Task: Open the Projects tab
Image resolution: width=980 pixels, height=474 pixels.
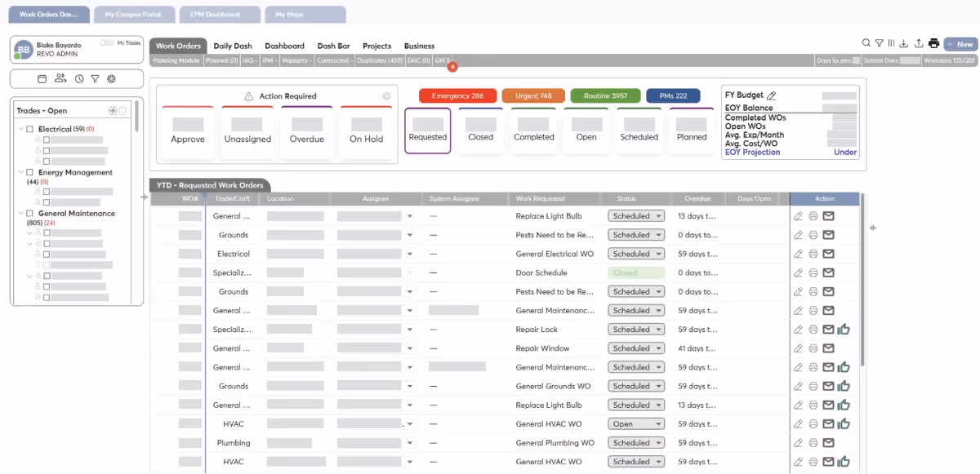Action: 376,47
